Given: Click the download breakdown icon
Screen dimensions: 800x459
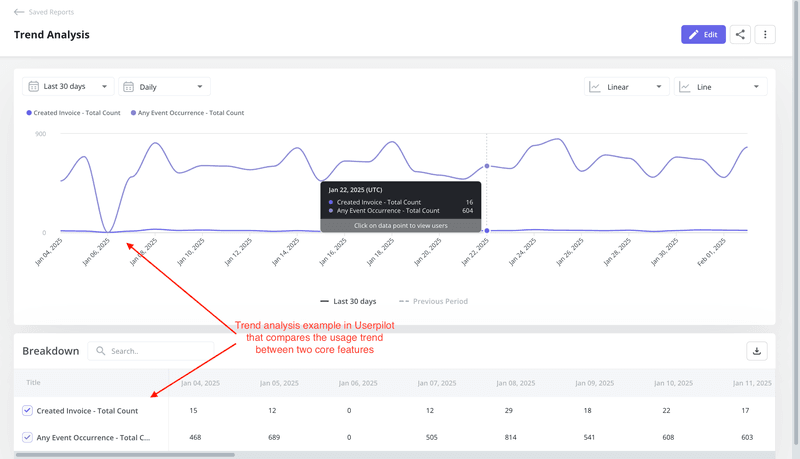Looking at the screenshot, I should pos(757,351).
